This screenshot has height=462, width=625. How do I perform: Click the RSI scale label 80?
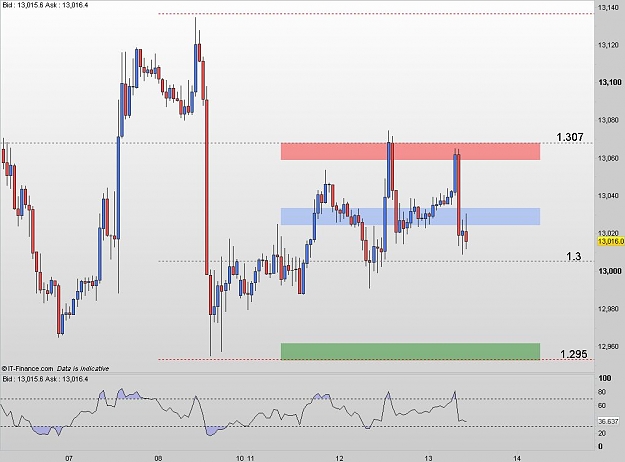pyautogui.click(x=602, y=392)
